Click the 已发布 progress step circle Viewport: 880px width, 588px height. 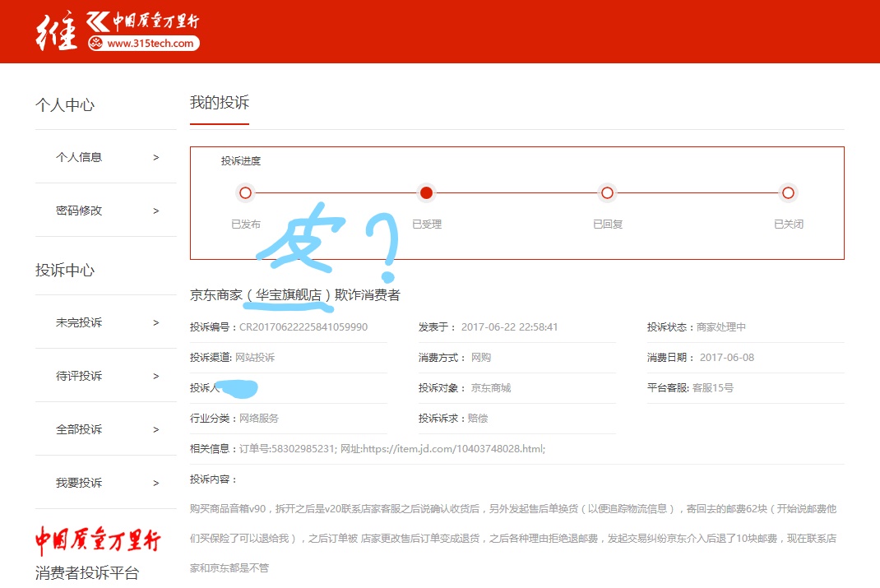coord(245,193)
